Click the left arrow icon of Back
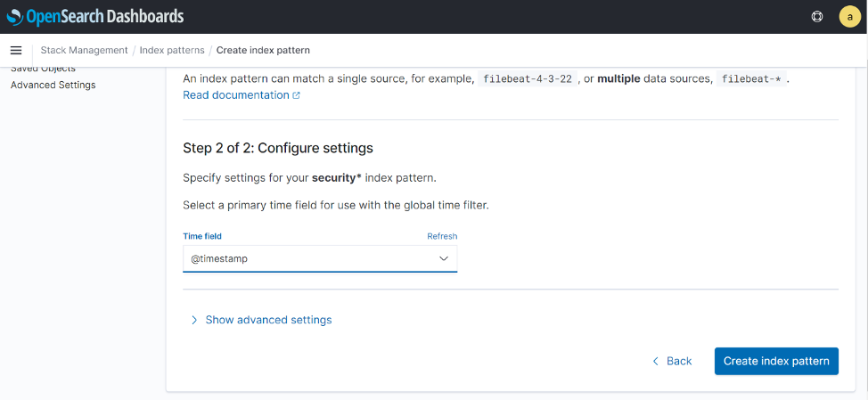Image resolution: width=868 pixels, height=400 pixels. point(655,362)
